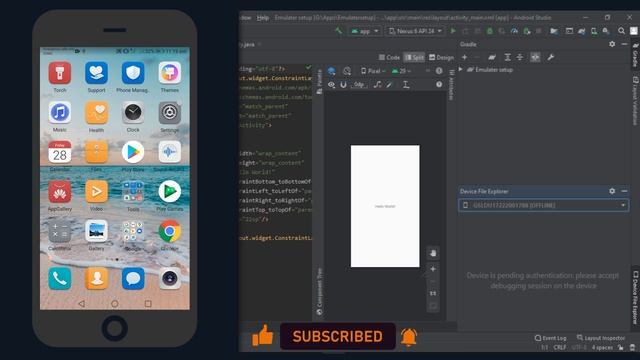Open the Camera app in phone dock

click(x=170, y=278)
